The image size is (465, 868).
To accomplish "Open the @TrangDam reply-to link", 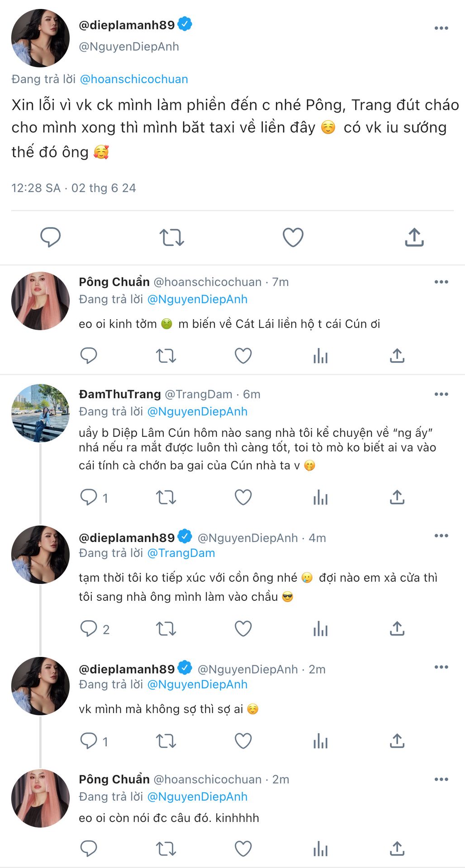I will click(x=181, y=553).
